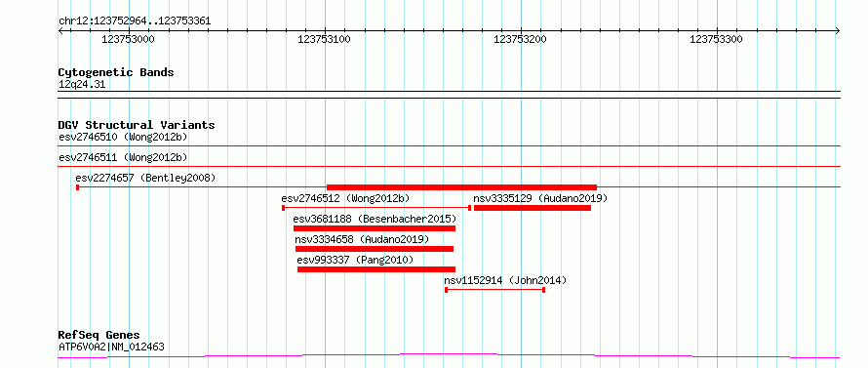Click the esv3681188 (Besenbacher2015) label
Viewport: 868px width, 368px height.
375,219
